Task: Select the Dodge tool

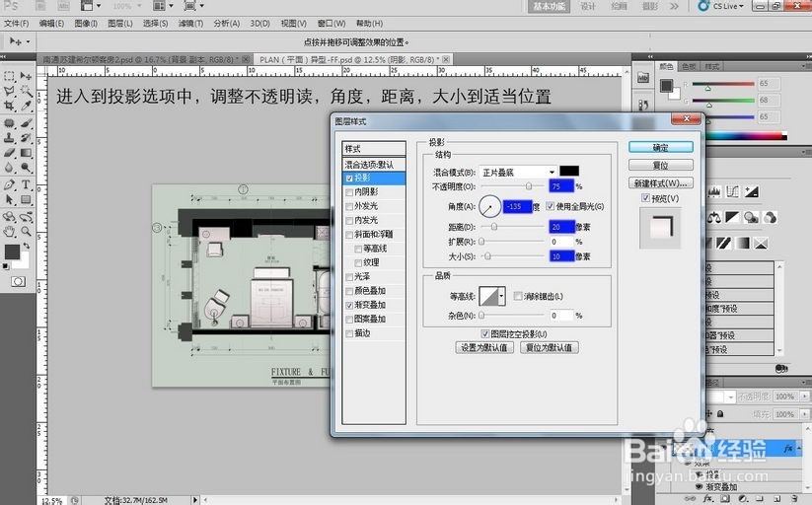Action: point(26,168)
